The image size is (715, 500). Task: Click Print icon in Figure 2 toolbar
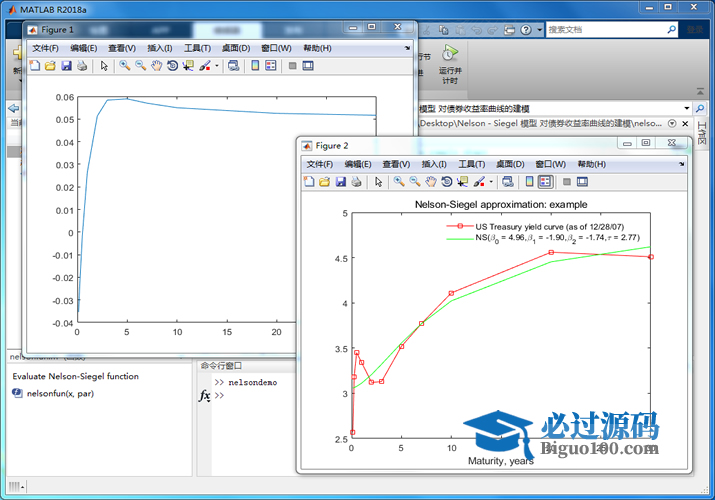pyautogui.click(x=356, y=182)
